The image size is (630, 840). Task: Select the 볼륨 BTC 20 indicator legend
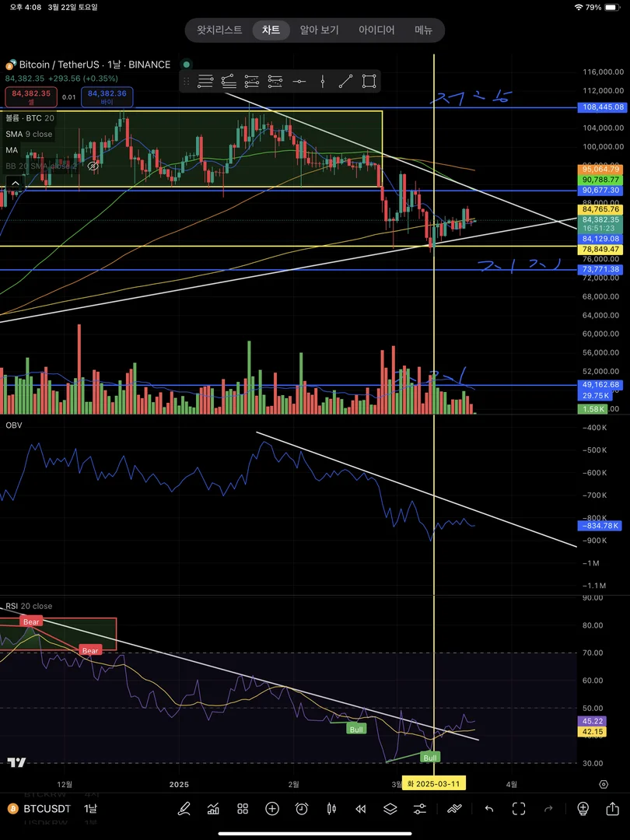pyautogui.click(x=30, y=118)
